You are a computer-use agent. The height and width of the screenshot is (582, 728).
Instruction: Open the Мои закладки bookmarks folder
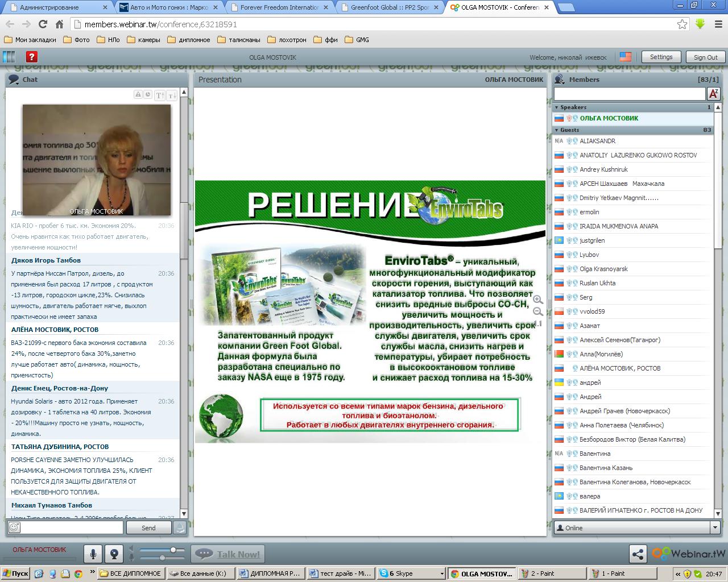click(x=30, y=40)
